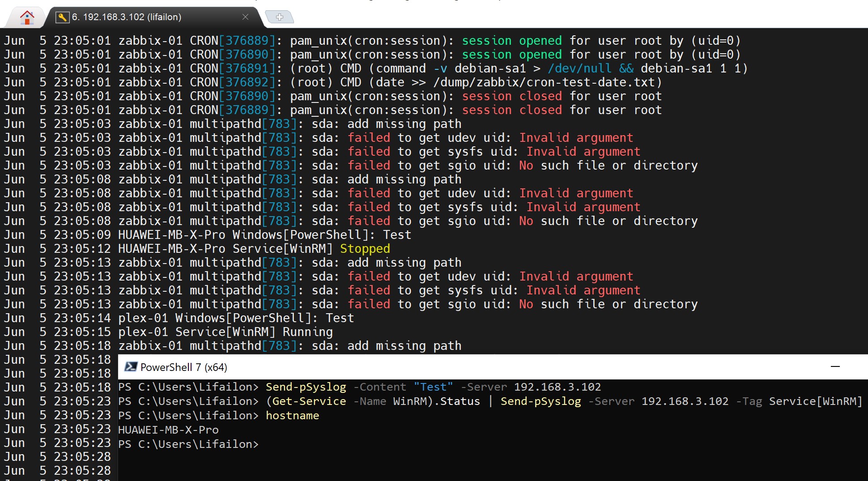Screen dimensions: 868x481
Task: Close the 192.168.3.102 session tab
Action: coord(245,17)
